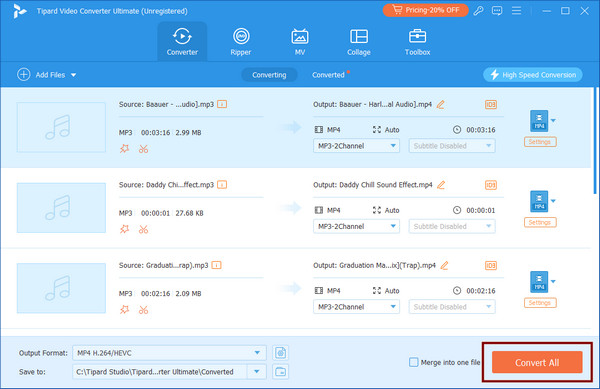Open the Subtitle Disabled dropdown for Daddy Chill
Image resolution: width=600 pixels, height=389 pixels.
[452, 226]
